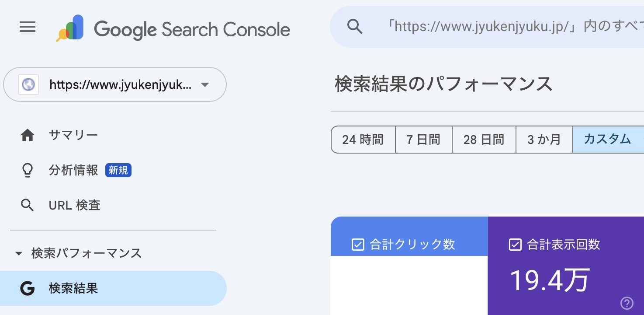This screenshot has height=315, width=644.
Task: Click the URL inspection search field
Action: click(x=502, y=27)
